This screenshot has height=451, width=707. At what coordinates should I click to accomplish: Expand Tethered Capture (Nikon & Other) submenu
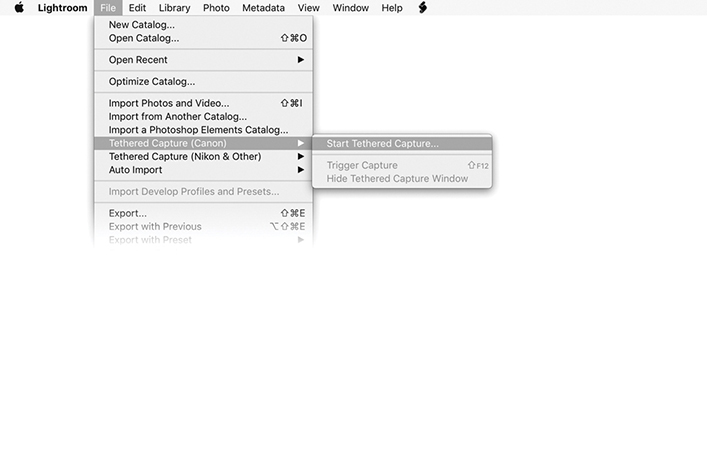coord(203,156)
